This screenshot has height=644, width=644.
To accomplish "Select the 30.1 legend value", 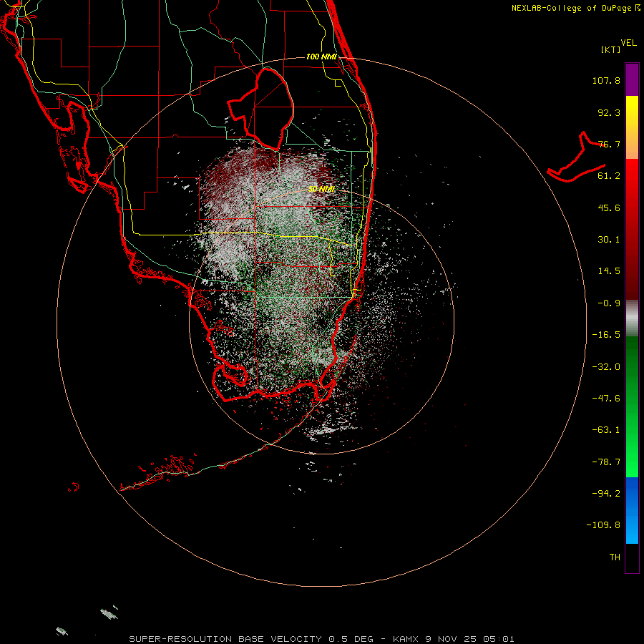I will 609,240.
